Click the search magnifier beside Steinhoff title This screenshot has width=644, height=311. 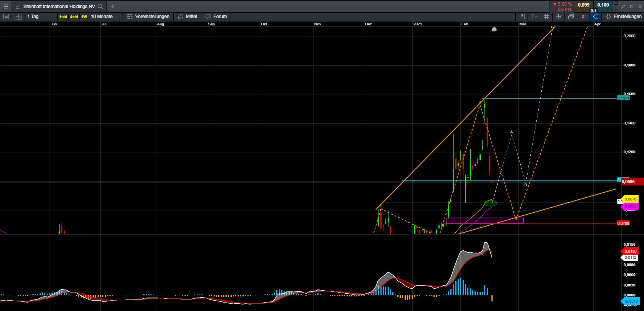point(100,7)
